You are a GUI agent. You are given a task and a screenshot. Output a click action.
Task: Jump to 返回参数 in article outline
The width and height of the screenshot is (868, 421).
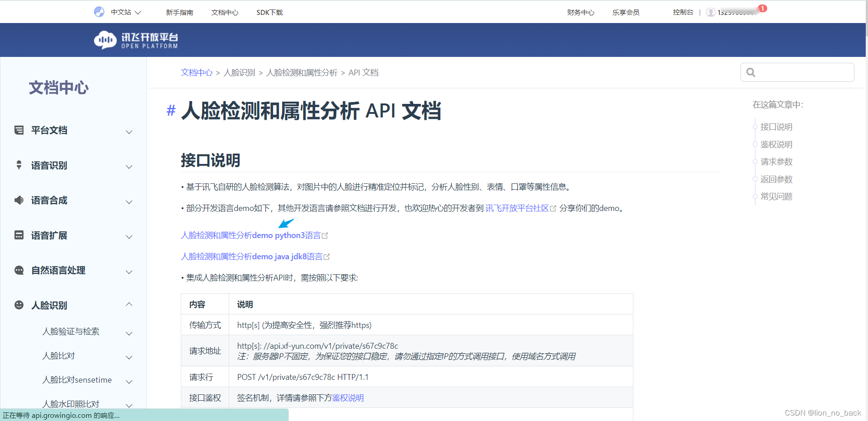(x=776, y=179)
